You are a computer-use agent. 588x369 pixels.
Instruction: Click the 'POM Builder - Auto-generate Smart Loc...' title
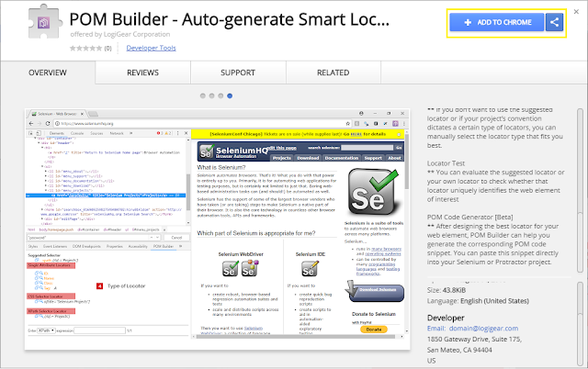230,19
